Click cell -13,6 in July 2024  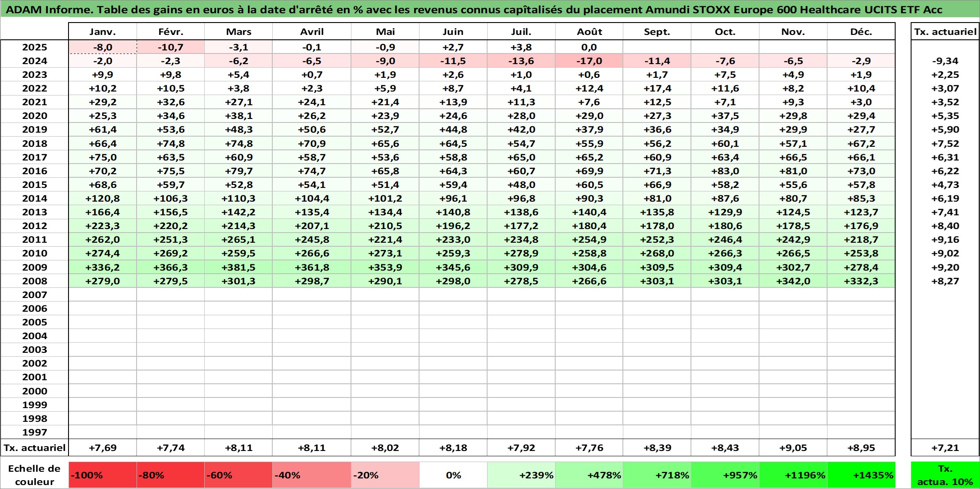pyautogui.click(x=521, y=61)
